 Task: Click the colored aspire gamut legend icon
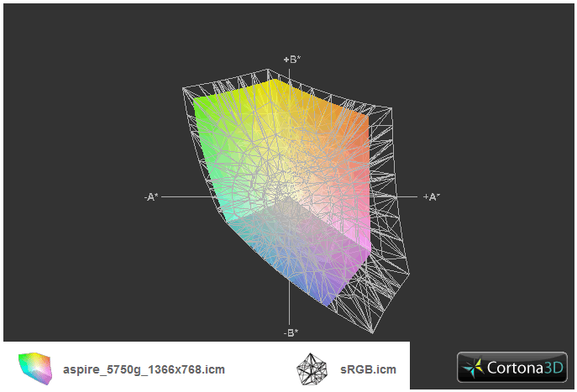click(x=35, y=368)
